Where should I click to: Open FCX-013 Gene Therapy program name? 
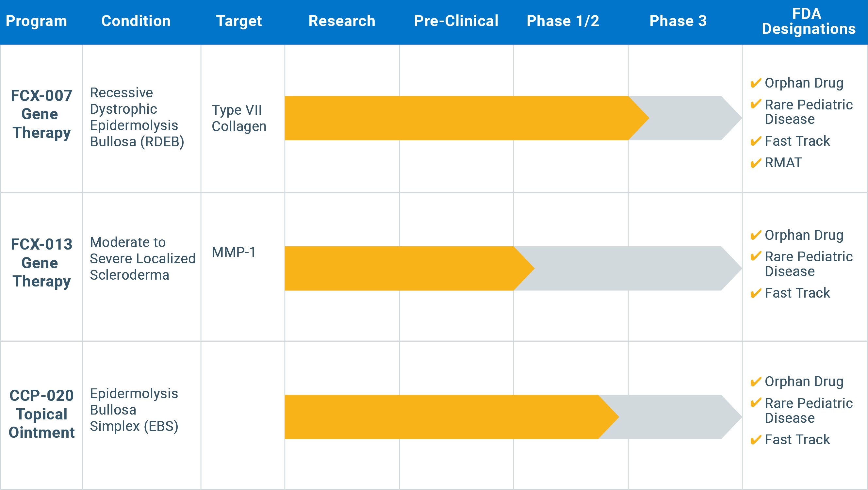[41, 263]
